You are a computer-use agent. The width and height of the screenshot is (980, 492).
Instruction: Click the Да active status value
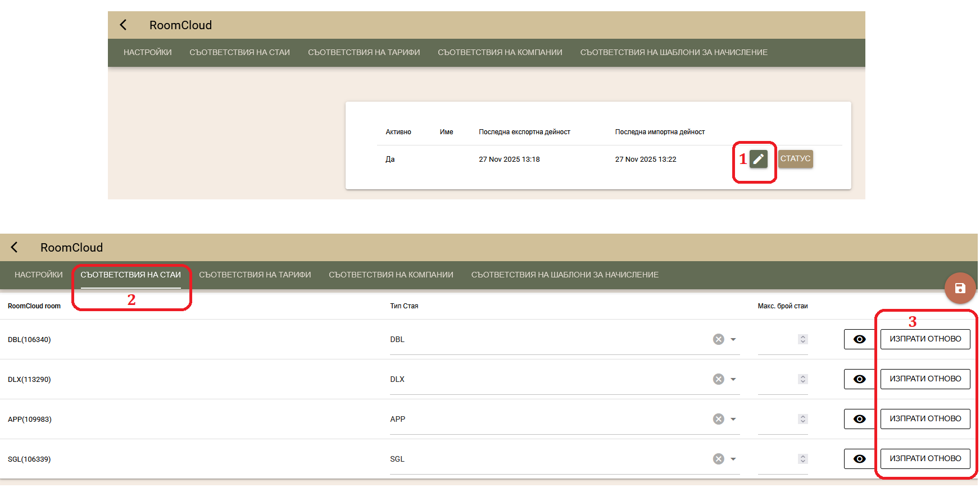(390, 160)
